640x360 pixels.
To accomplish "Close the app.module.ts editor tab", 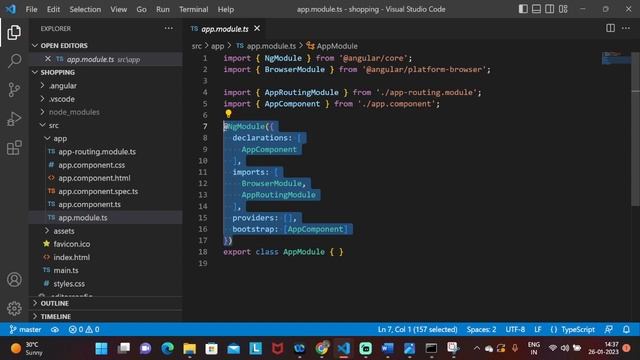I will coord(257,28).
